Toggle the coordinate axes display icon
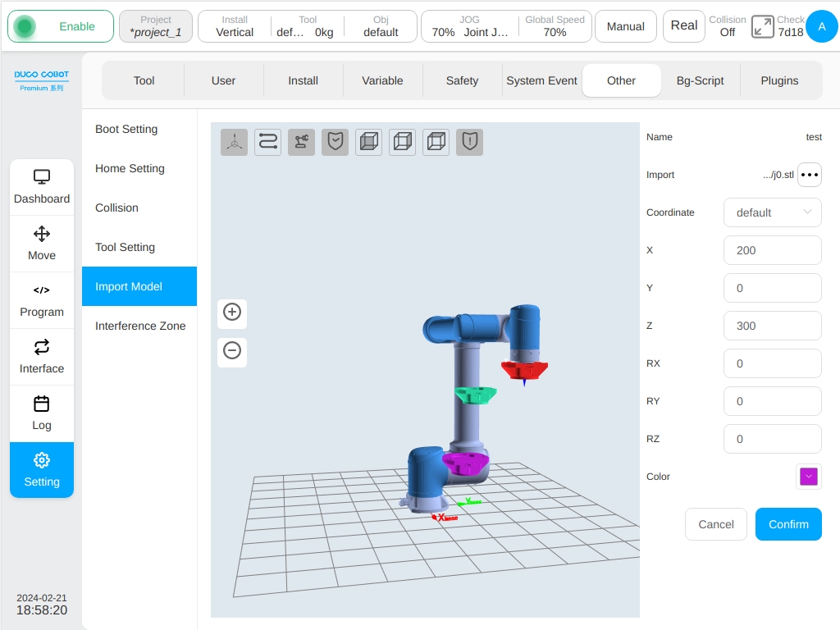 click(234, 142)
